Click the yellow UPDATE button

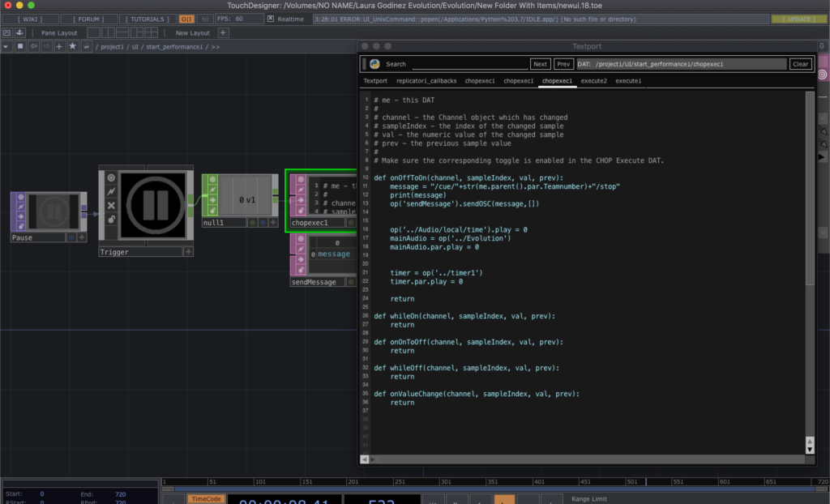point(798,19)
